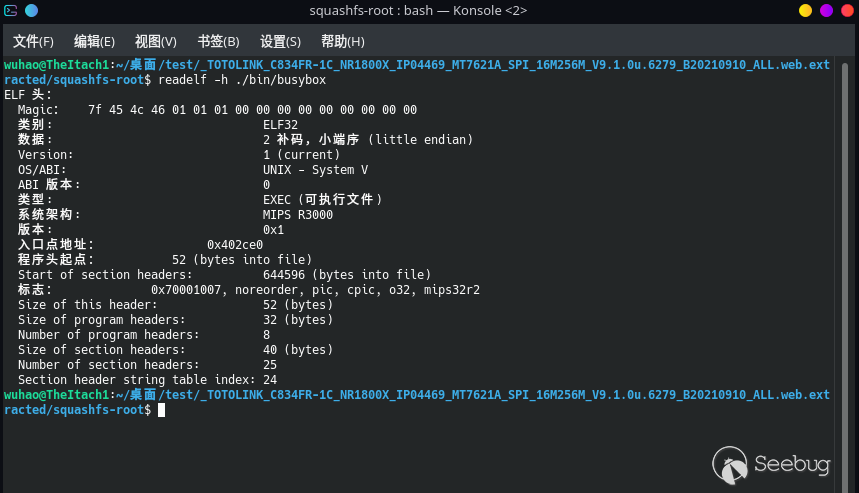Maximize window with the purple circle button

[826, 11]
